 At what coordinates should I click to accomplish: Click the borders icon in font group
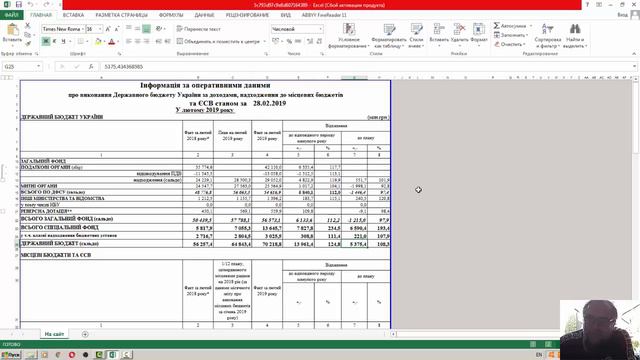pos(81,41)
